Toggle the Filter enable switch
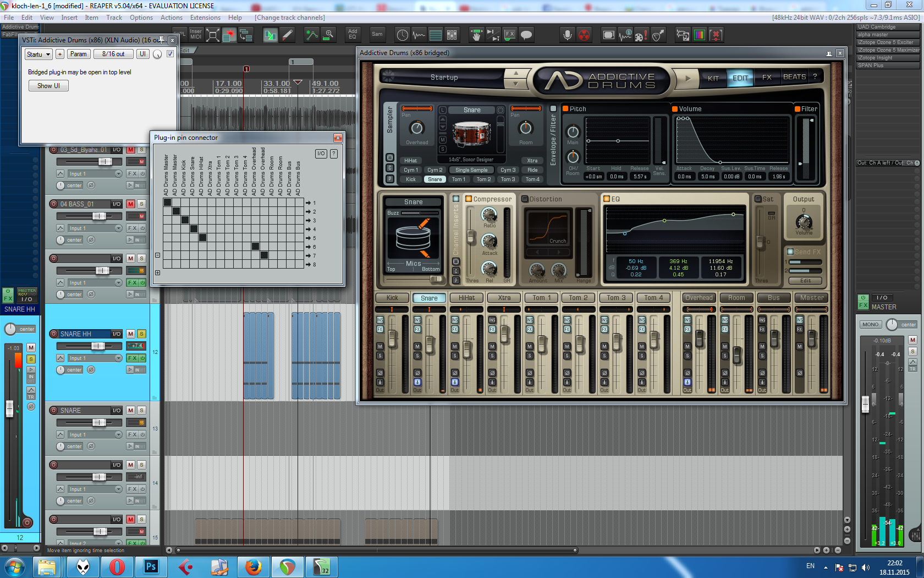 click(797, 108)
